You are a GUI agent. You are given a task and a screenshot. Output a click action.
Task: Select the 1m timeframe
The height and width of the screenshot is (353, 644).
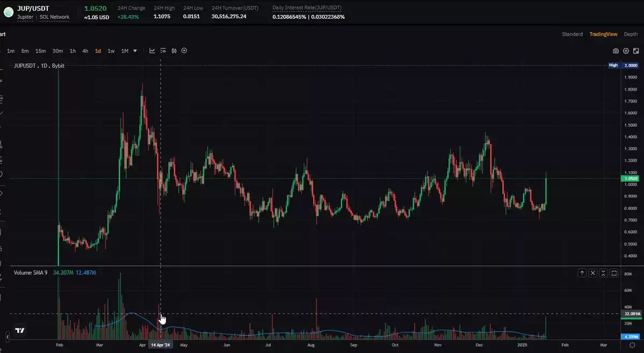[x=11, y=51]
